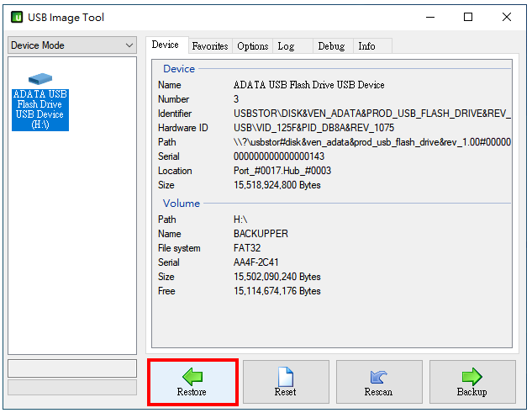
Task: Click the Rescan button
Action: 379,382
